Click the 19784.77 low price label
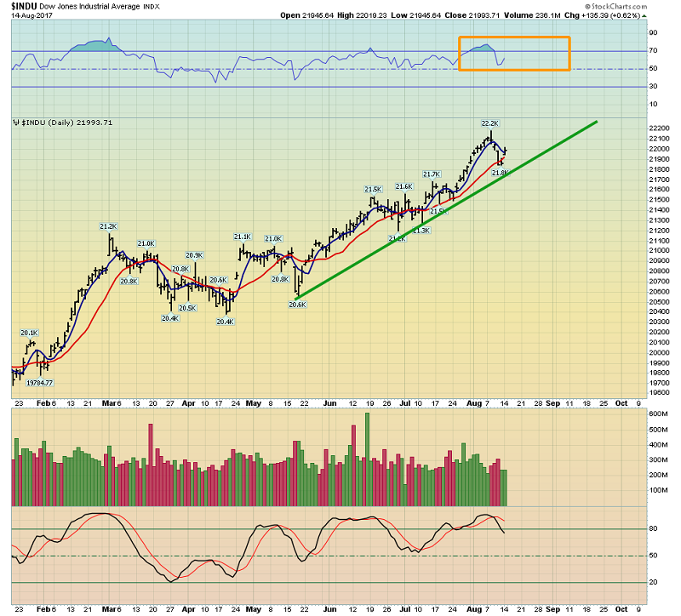This screenshot has height=616, width=681. tap(39, 383)
